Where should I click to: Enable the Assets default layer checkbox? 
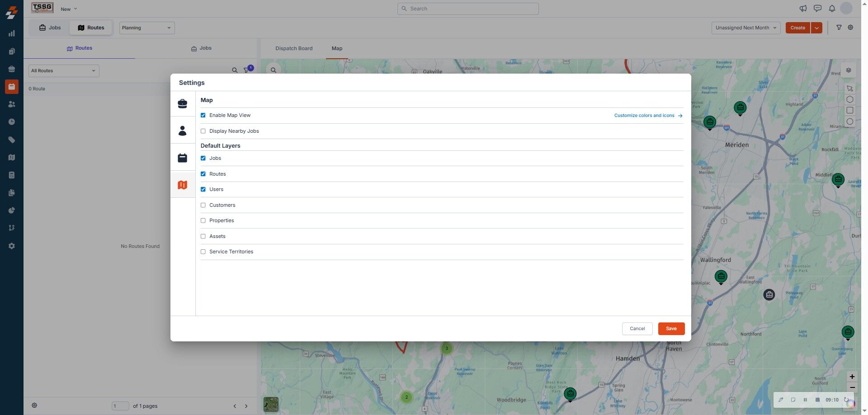[203, 236]
